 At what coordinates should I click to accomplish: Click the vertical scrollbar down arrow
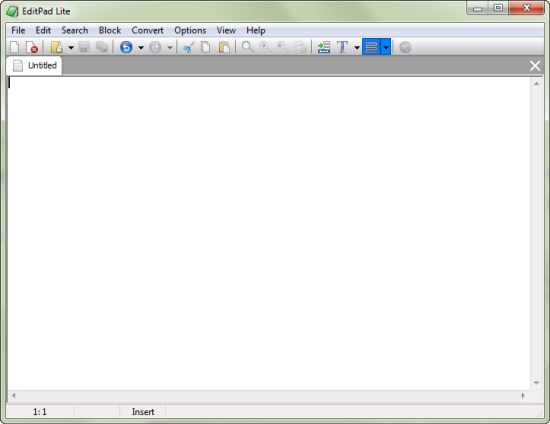[536, 383]
